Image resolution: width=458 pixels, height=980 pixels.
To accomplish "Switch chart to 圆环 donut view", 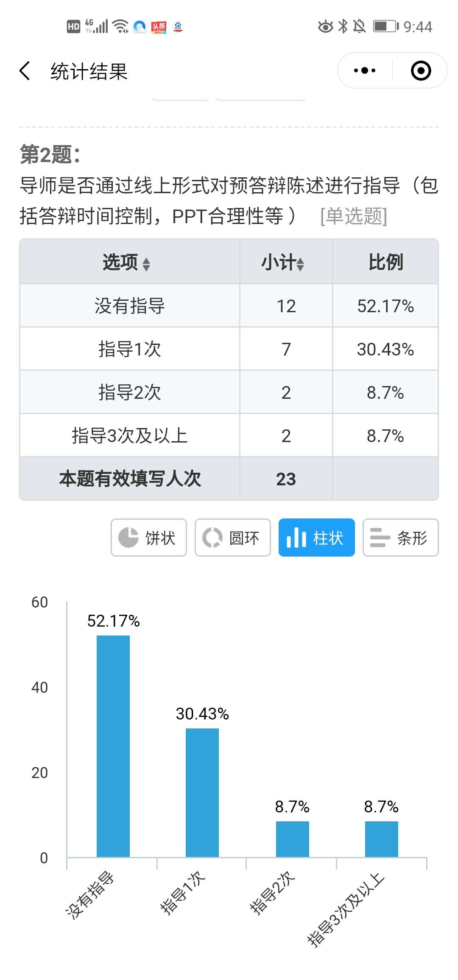I will pyautogui.click(x=232, y=538).
